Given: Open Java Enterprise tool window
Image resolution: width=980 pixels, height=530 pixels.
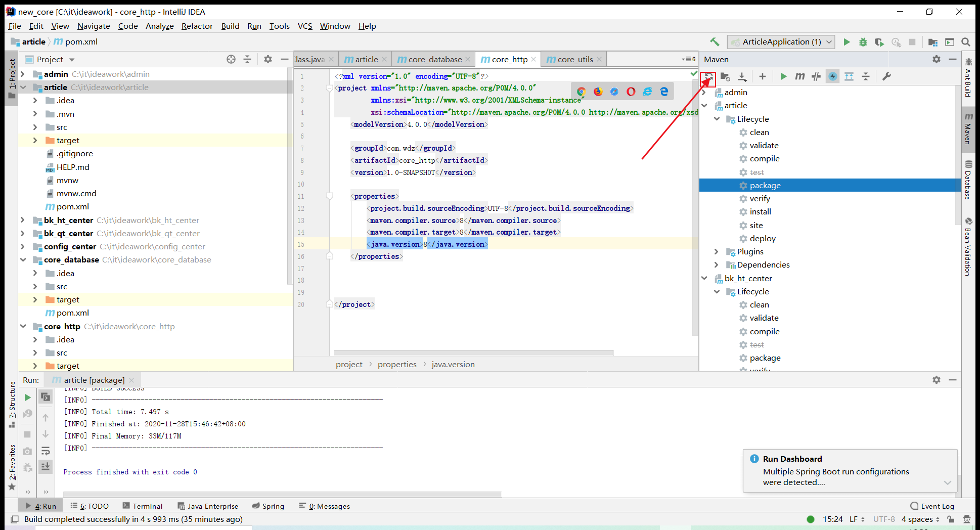Looking at the screenshot, I should (208, 506).
